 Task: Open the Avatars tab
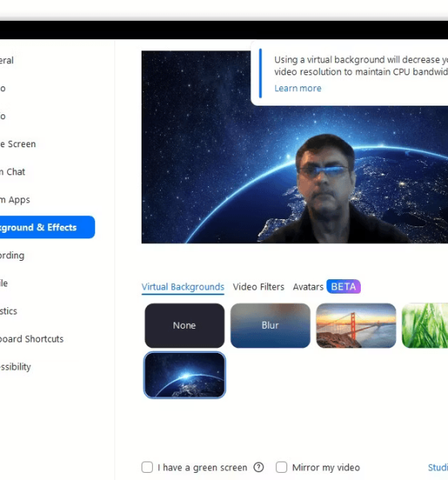click(308, 287)
